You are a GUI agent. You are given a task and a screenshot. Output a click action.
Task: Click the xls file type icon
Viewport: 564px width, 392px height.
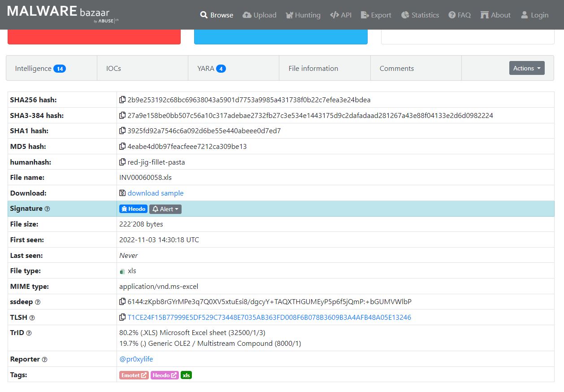pos(122,271)
